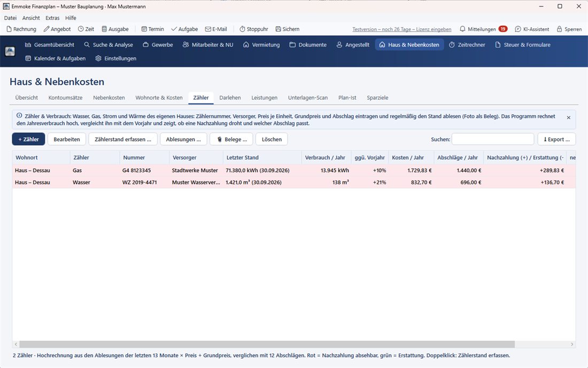Screen dimensions: 588x368
Task: Focus the Suchen search field
Action: [493, 139]
